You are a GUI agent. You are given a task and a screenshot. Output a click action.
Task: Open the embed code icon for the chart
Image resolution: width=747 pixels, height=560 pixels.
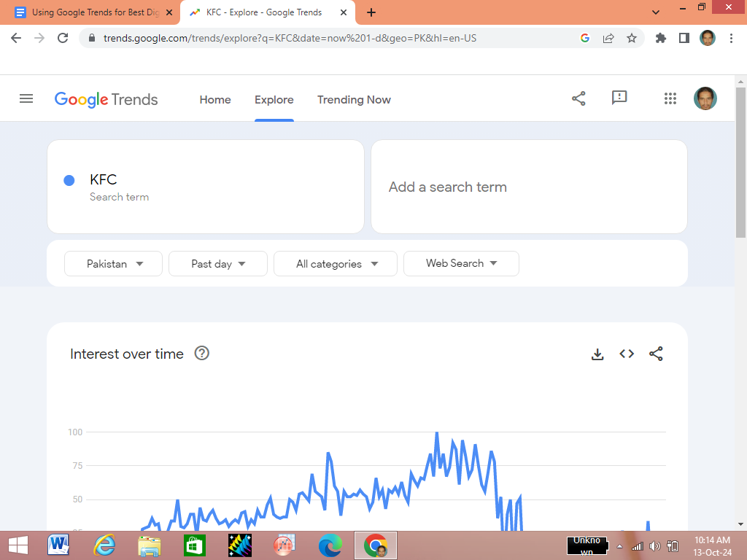tap(627, 354)
